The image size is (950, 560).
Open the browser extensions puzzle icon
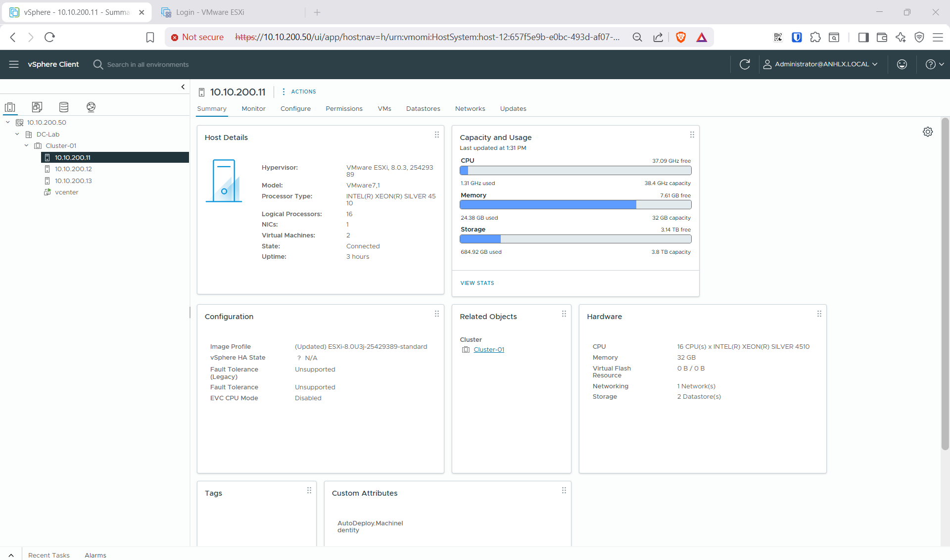coord(815,37)
